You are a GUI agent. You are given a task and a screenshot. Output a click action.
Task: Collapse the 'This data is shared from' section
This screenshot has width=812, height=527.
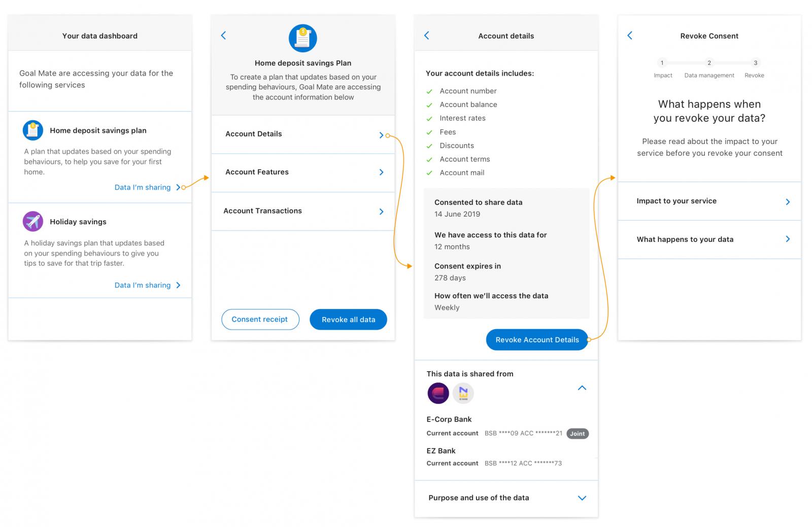[582, 388]
